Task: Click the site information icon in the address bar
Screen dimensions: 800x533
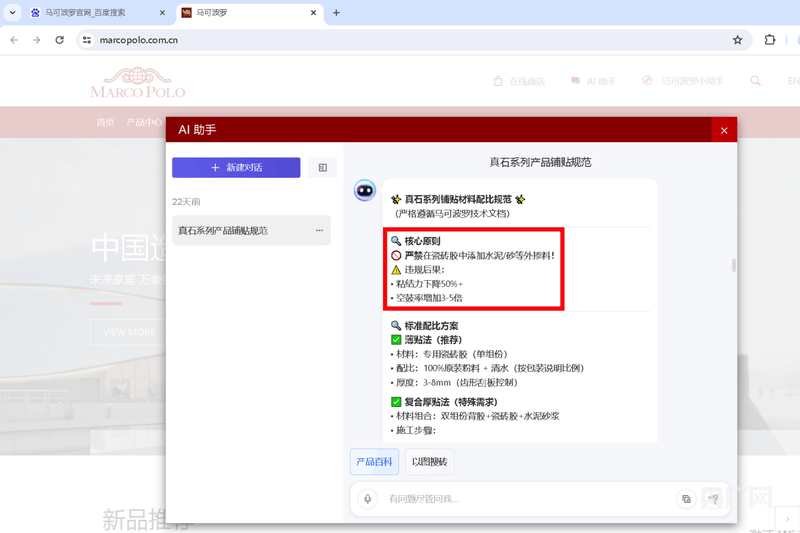Action: pyautogui.click(x=87, y=40)
